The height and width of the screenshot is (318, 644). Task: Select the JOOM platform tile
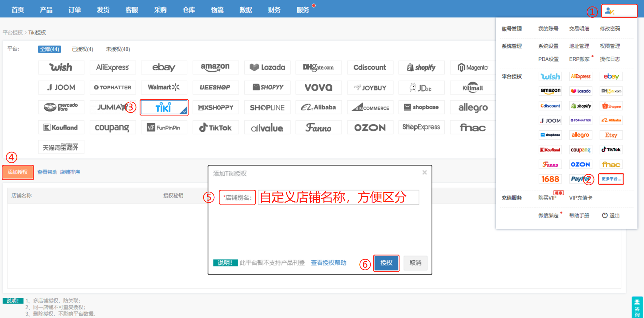(x=61, y=87)
